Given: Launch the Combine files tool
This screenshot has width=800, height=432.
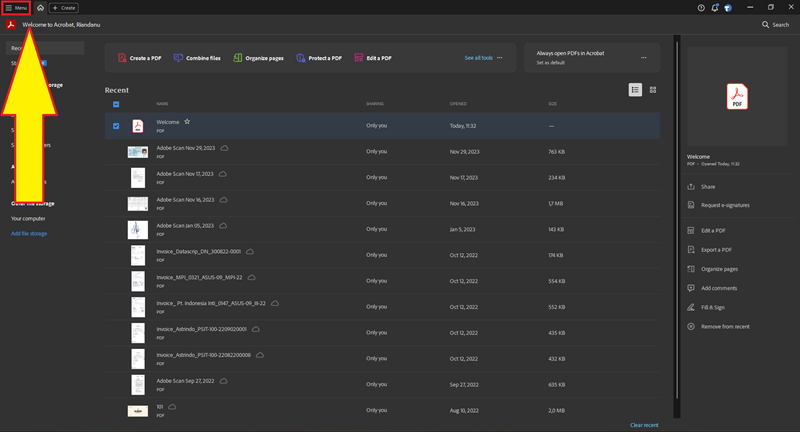Looking at the screenshot, I should [197, 58].
